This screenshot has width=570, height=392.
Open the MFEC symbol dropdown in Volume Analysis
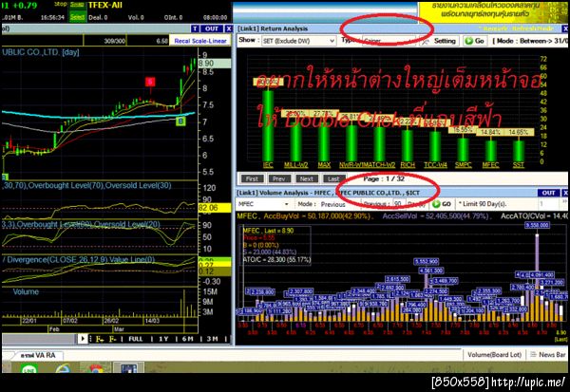click(x=264, y=204)
